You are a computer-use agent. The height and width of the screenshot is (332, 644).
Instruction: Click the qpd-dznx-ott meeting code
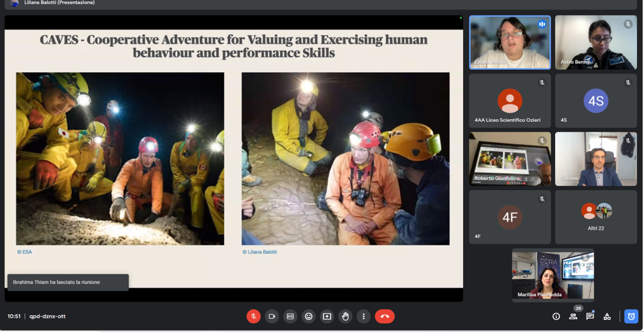[x=47, y=316]
